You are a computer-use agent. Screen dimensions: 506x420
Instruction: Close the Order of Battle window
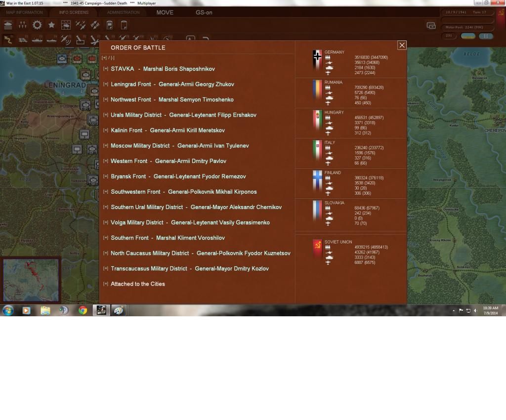point(402,45)
